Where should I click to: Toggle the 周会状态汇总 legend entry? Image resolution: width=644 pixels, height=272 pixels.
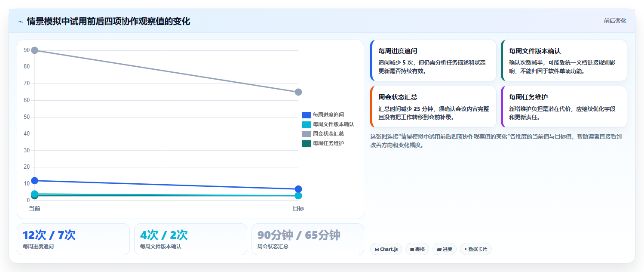click(x=323, y=134)
